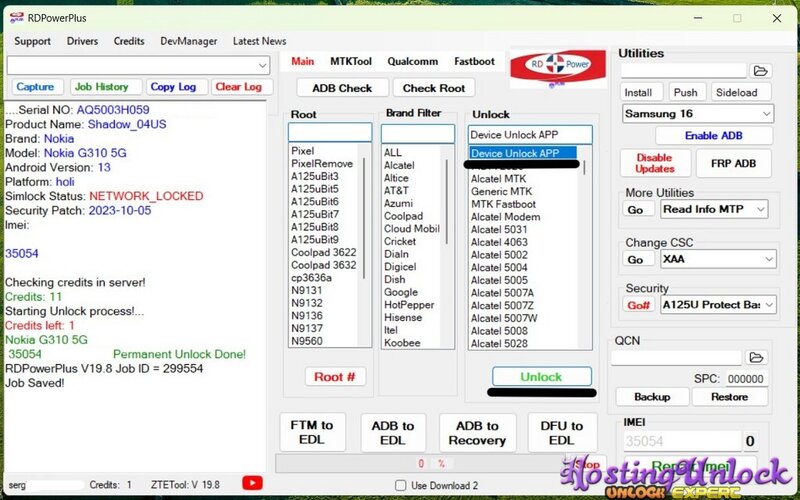
Task: Expand the log device selector dropdown
Action: tap(262, 65)
